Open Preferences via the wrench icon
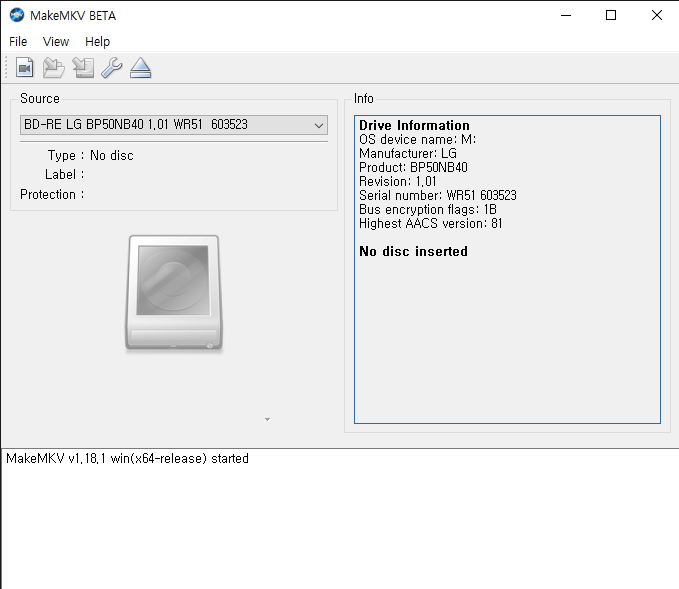The height and width of the screenshot is (589, 679). (x=112, y=68)
